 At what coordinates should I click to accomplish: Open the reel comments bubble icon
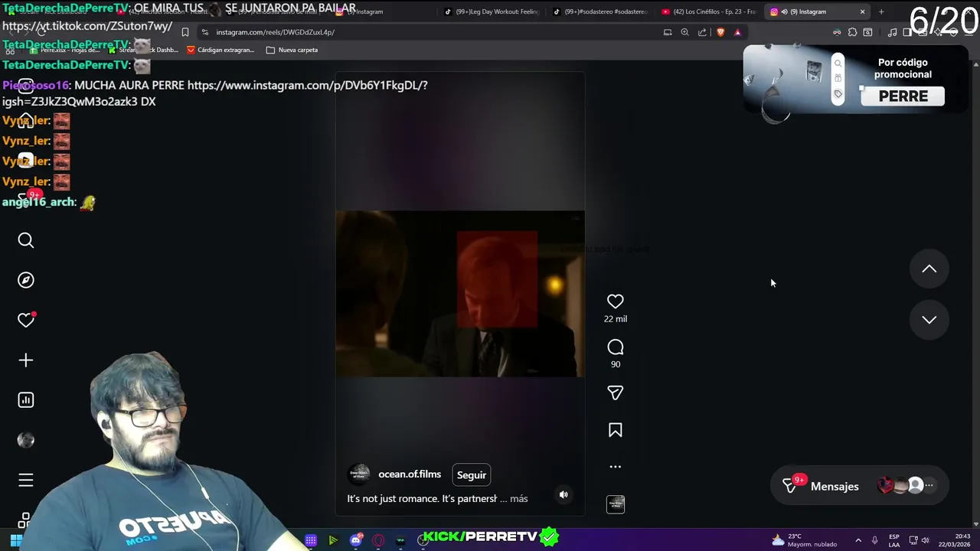pos(615,347)
